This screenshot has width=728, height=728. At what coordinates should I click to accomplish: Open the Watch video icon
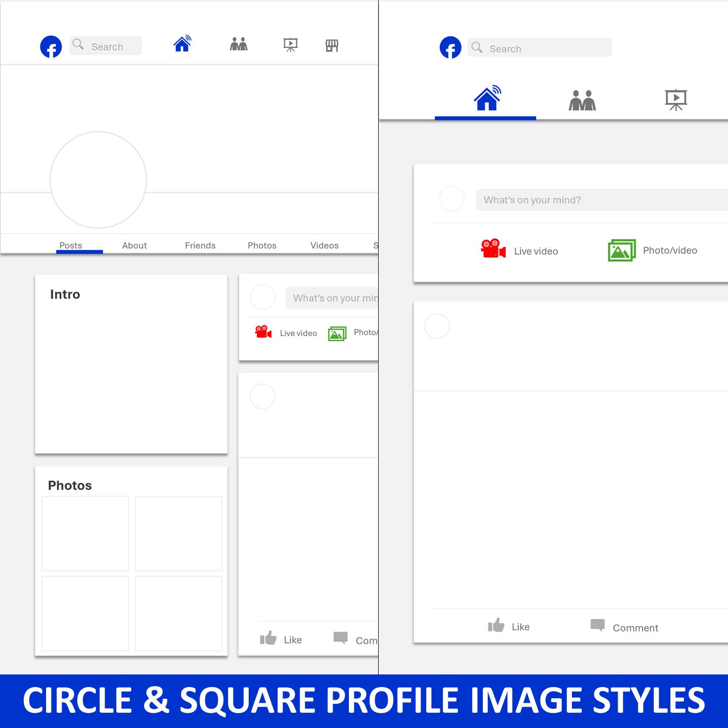291,45
